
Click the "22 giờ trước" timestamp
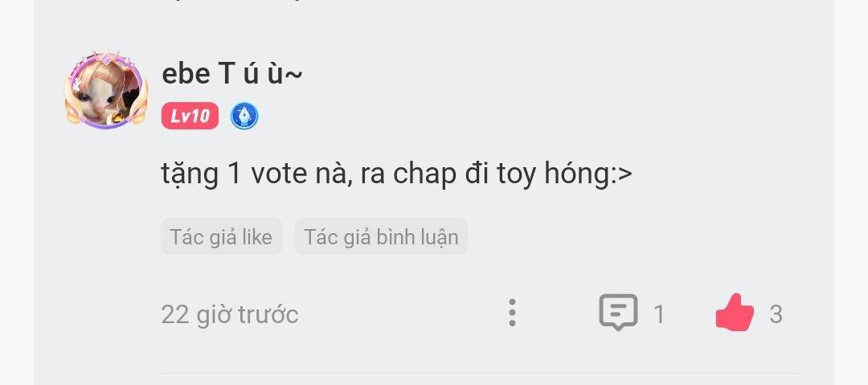coord(230,314)
